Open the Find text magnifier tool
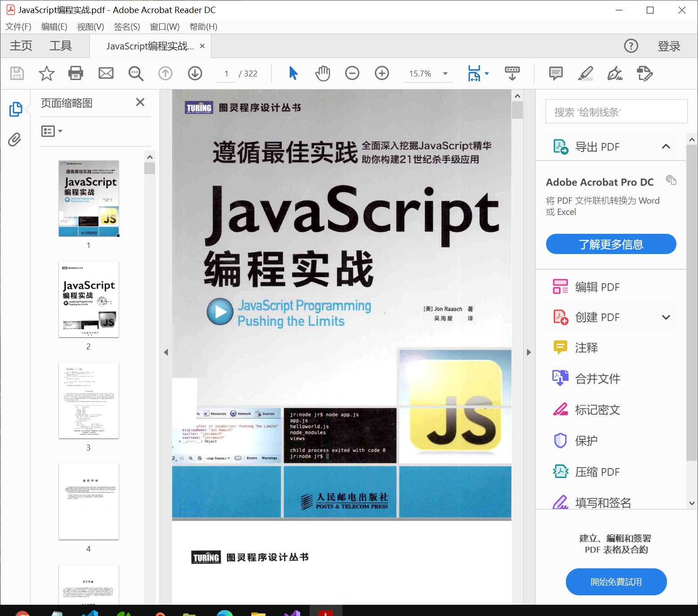This screenshot has height=616, width=698. coord(136,73)
